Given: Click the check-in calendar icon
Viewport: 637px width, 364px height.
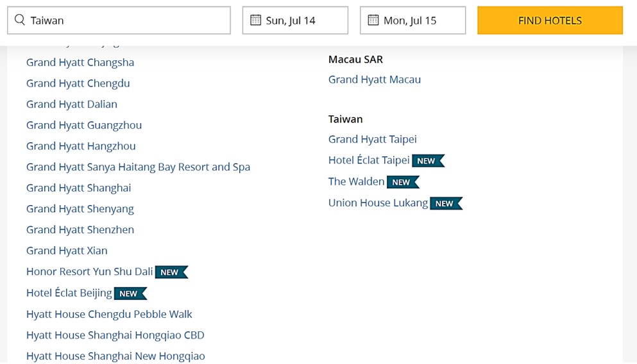Looking at the screenshot, I should coord(255,21).
